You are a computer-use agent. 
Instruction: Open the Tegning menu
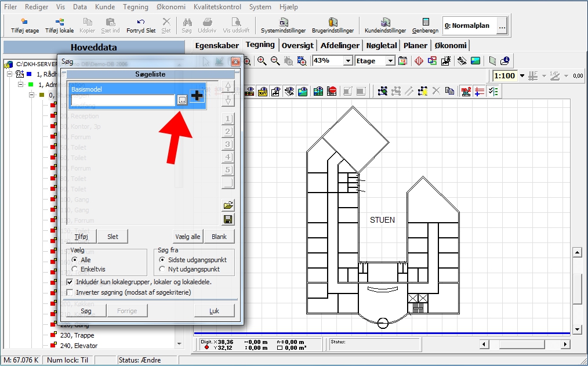135,7
